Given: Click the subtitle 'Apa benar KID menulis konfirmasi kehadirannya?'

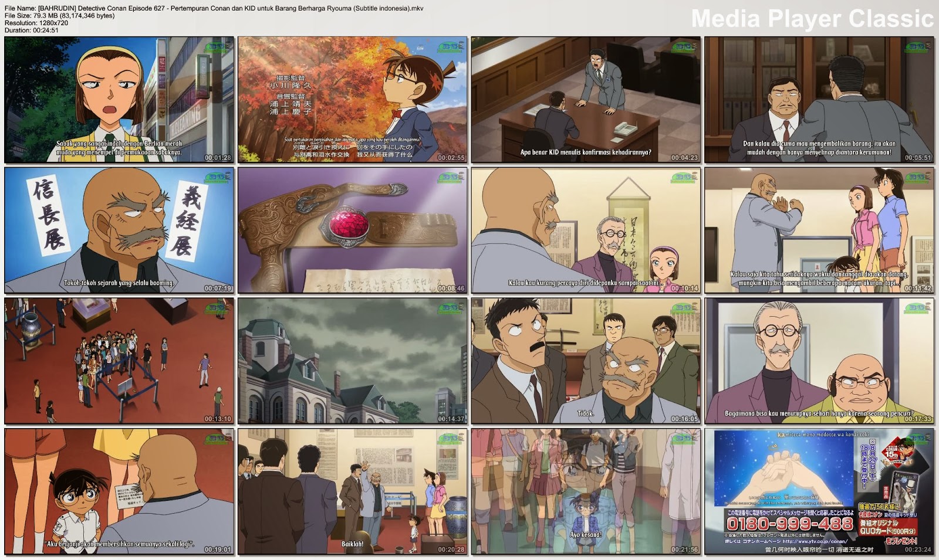Looking at the screenshot, I should coord(586,152).
